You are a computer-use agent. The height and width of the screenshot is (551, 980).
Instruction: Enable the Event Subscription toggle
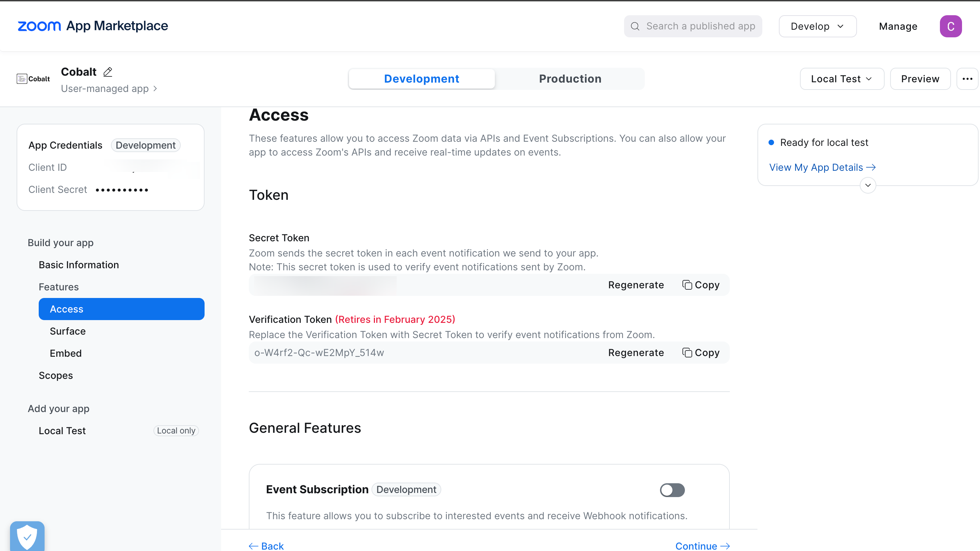click(x=672, y=490)
